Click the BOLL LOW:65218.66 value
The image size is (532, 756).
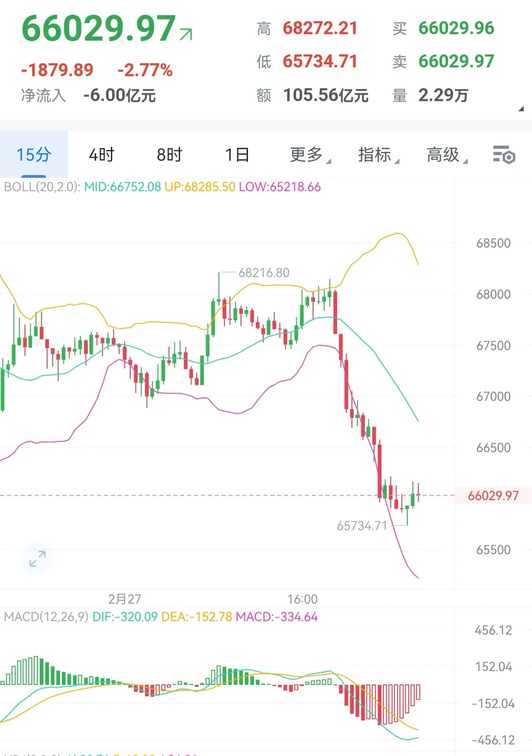click(279, 187)
